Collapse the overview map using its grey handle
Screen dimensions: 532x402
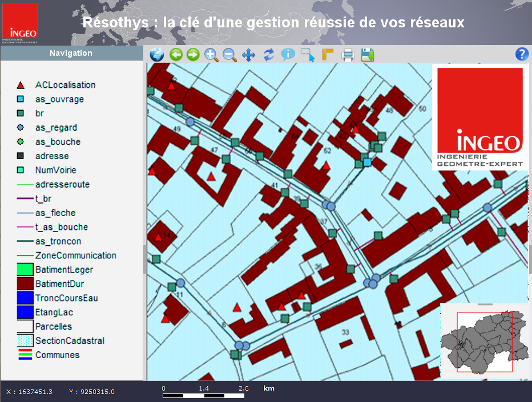[485, 304]
